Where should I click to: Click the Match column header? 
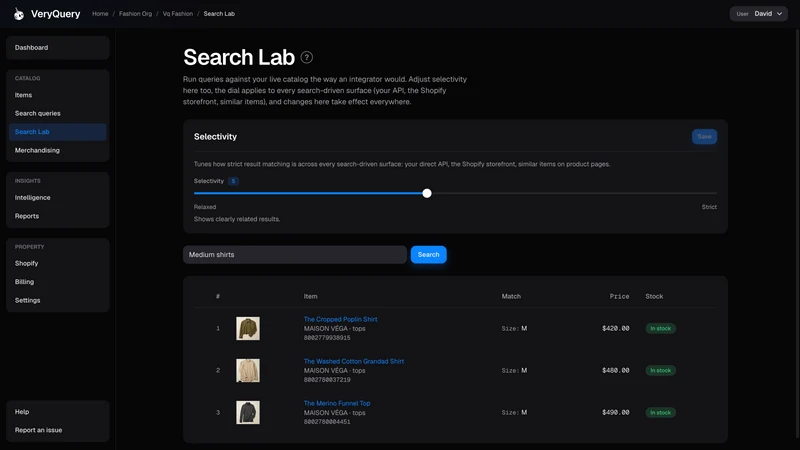(511, 296)
